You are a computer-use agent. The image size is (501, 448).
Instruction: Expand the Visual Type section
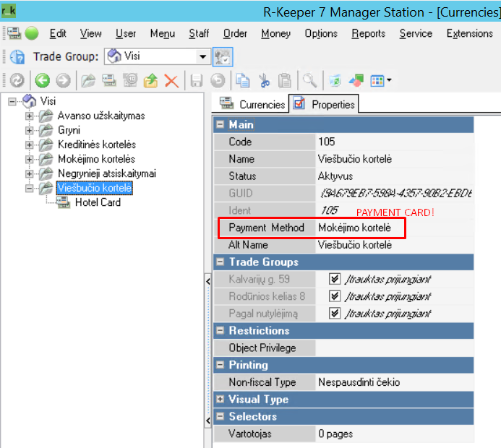[x=220, y=399]
